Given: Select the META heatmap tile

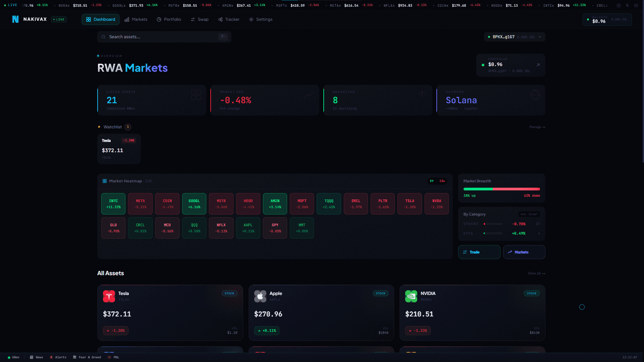Looking at the screenshot, I should tap(141, 204).
